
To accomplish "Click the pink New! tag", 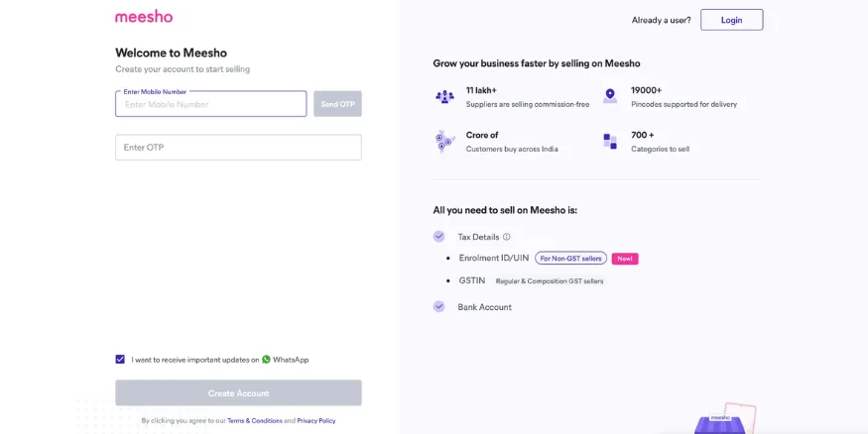I will [625, 259].
